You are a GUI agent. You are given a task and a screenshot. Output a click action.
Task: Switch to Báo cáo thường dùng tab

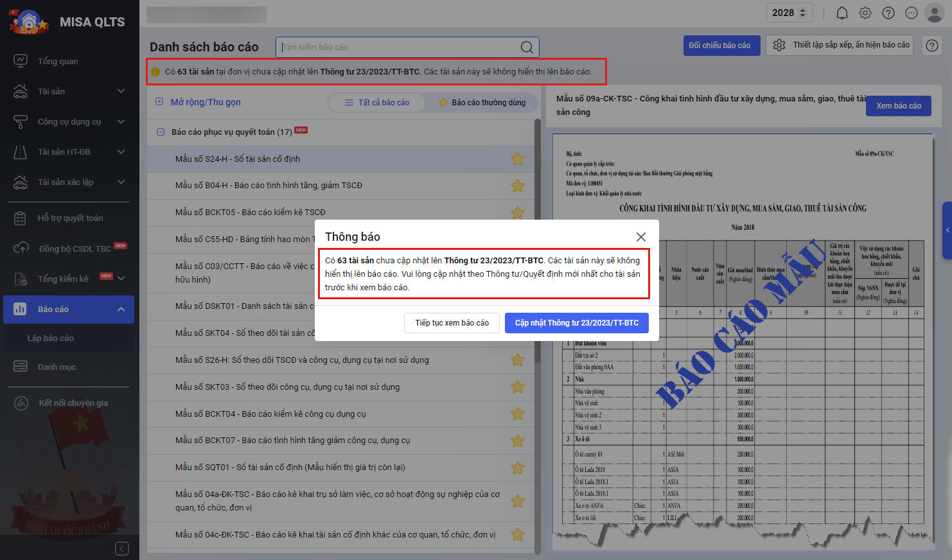[x=482, y=103]
